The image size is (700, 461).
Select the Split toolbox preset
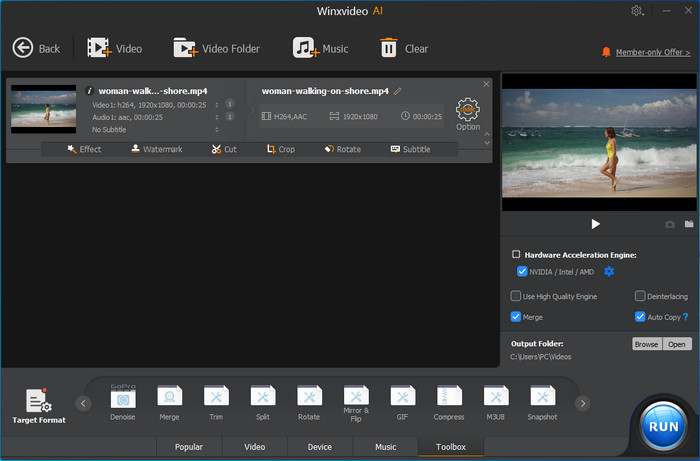click(262, 402)
